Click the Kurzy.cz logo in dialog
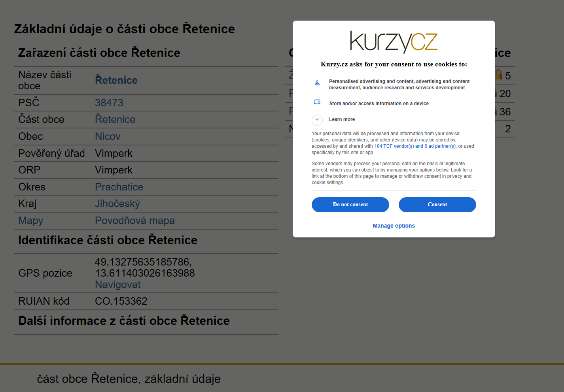 point(394,42)
